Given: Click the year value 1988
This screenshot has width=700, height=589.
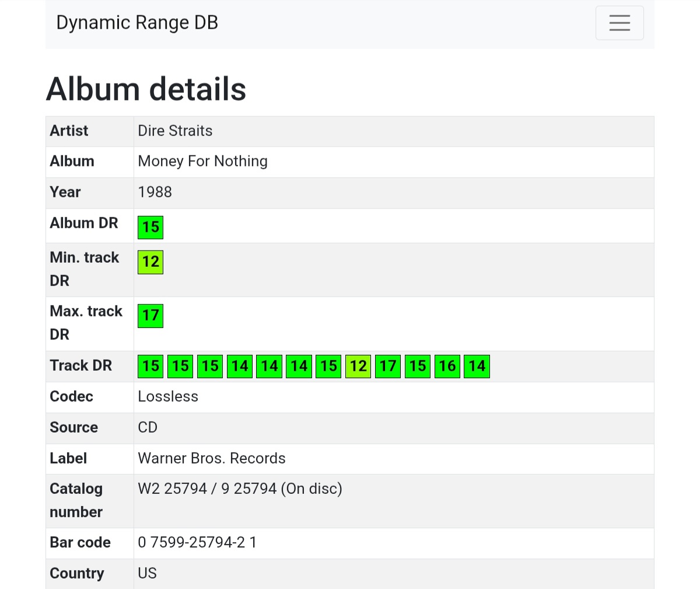Looking at the screenshot, I should [x=155, y=192].
